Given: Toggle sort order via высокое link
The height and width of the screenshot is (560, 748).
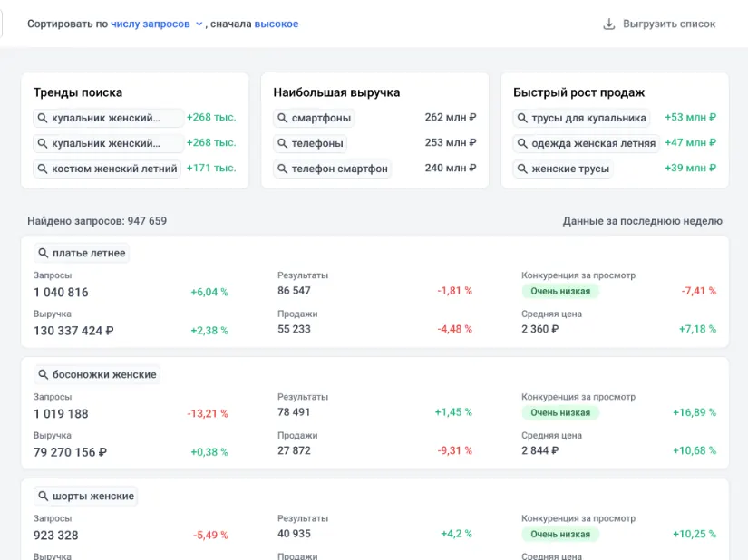Looking at the screenshot, I should (x=277, y=24).
